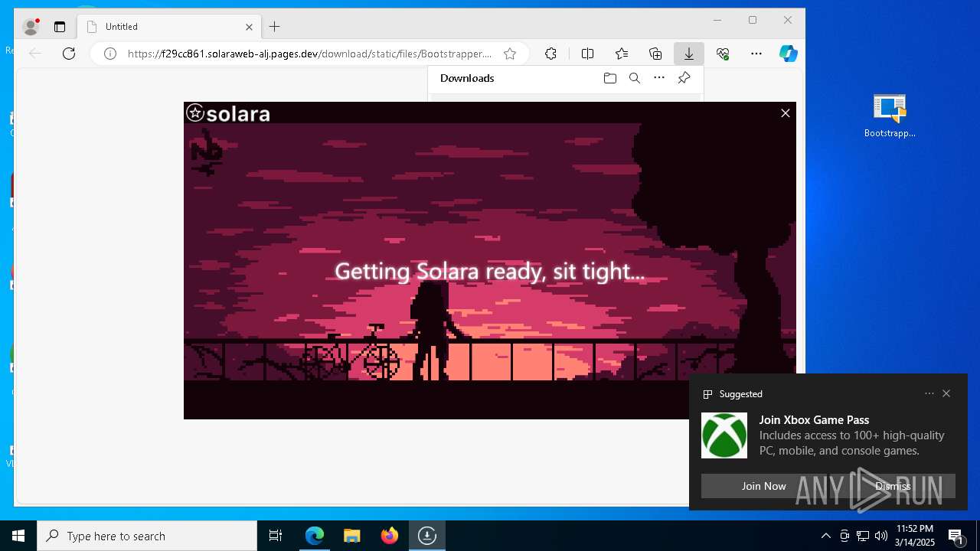Screen dimensions: 980x551
Task: Open a new tab with plus button
Action: (275, 27)
